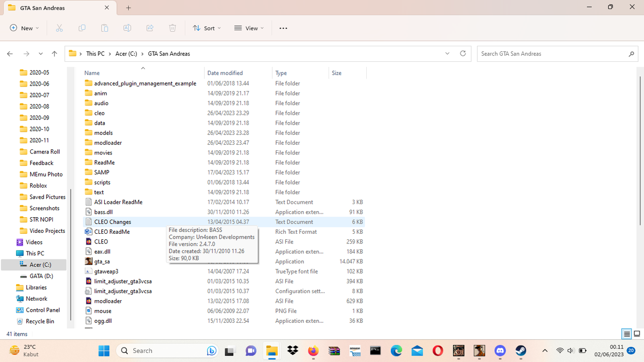Click the search magnifier icon
This screenshot has height=362, width=644.
(x=631, y=54)
